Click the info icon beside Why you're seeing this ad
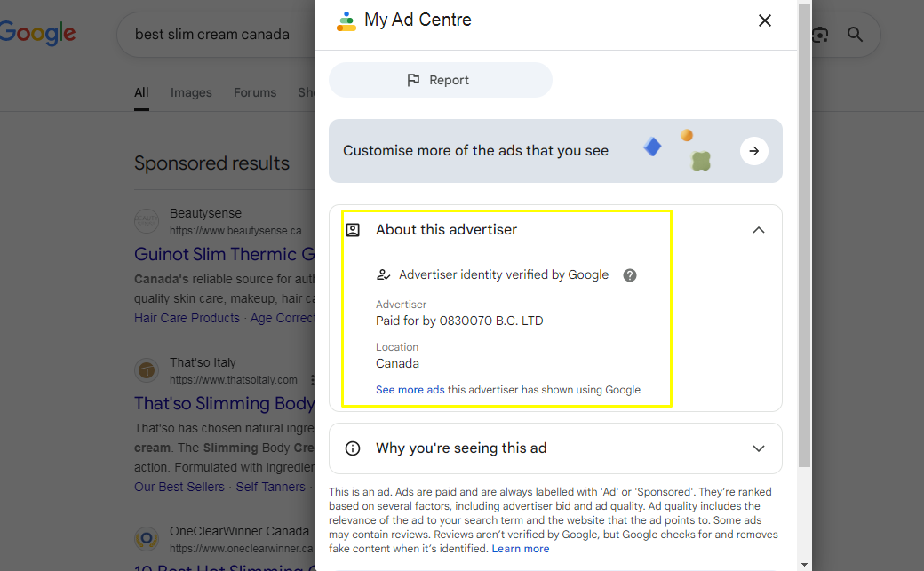The width and height of the screenshot is (924, 571). click(353, 448)
